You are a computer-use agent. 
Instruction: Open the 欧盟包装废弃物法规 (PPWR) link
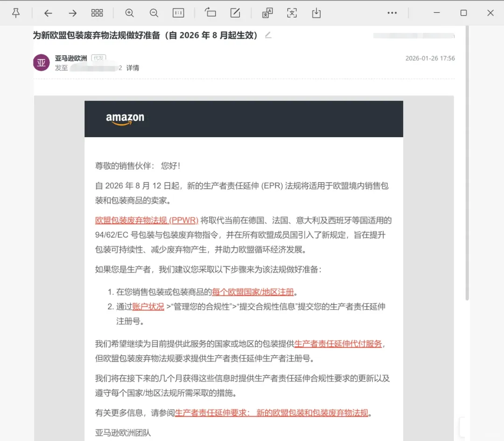(x=147, y=220)
